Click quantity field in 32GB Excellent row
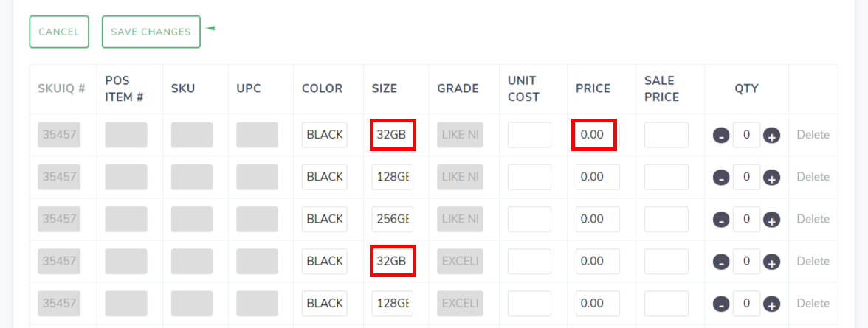The width and height of the screenshot is (868, 328). 746,261
